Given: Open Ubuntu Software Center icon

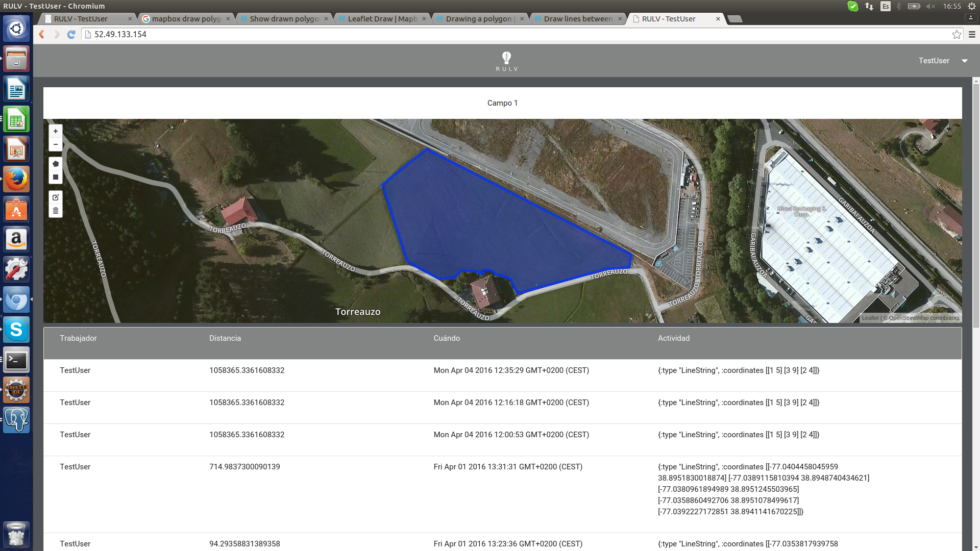Looking at the screenshot, I should point(16,209).
